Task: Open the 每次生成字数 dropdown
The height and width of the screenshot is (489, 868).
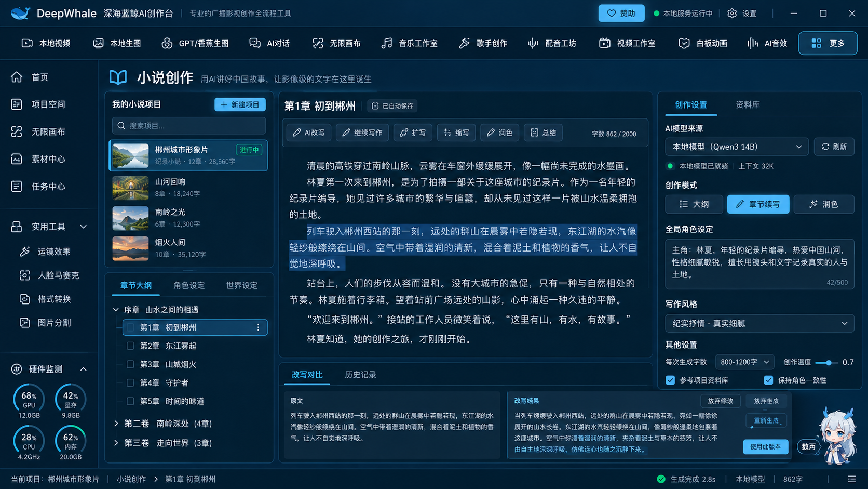Action: pyautogui.click(x=744, y=362)
